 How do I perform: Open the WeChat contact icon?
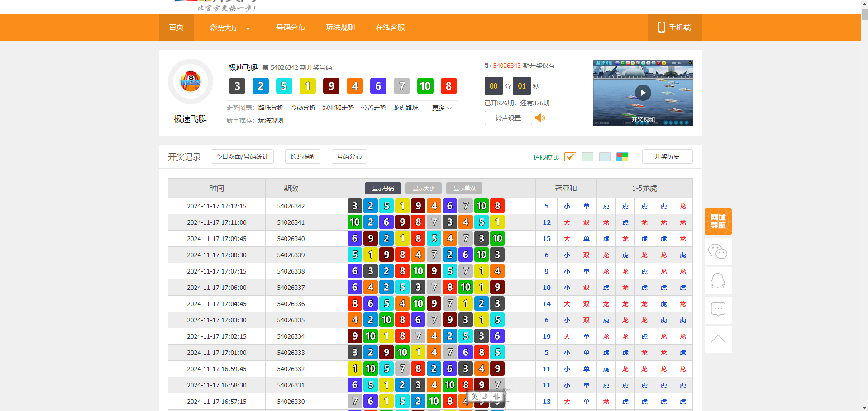pos(718,251)
